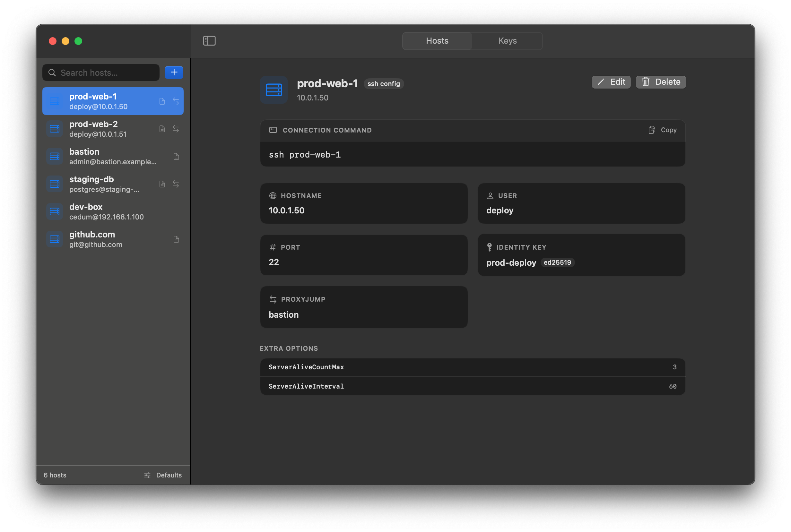Click the proxyjump arrows icon on prod-web-2 row
This screenshot has width=791, height=532.
pyautogui.click(x=176, y=129)
